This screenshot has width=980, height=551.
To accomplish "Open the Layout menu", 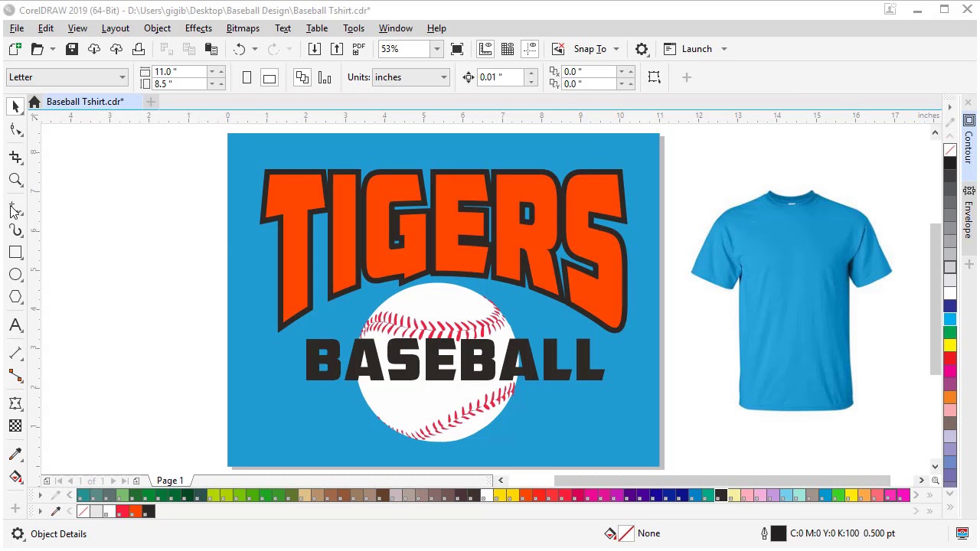I will (116, 28).
